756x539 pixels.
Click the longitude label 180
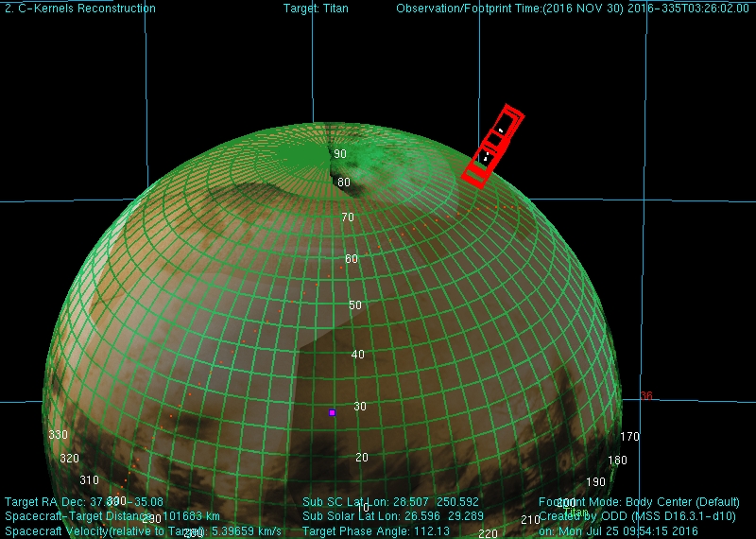[x=618, y=461]
